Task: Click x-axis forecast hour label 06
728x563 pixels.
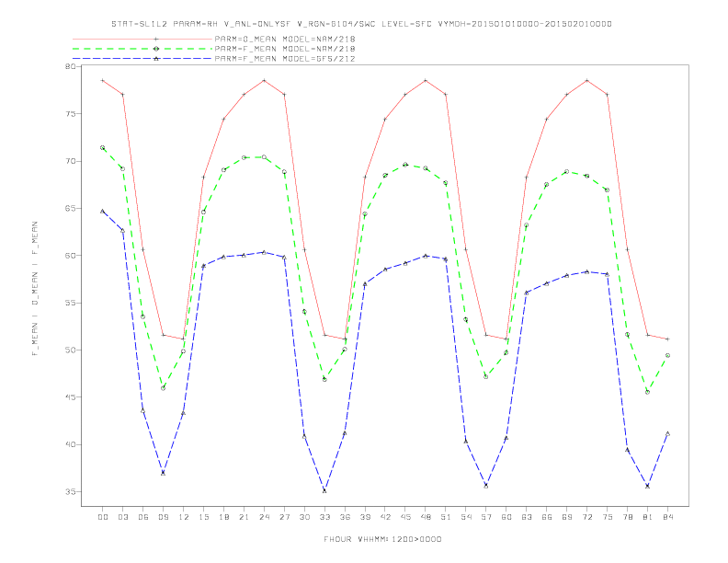Action: 143,517
